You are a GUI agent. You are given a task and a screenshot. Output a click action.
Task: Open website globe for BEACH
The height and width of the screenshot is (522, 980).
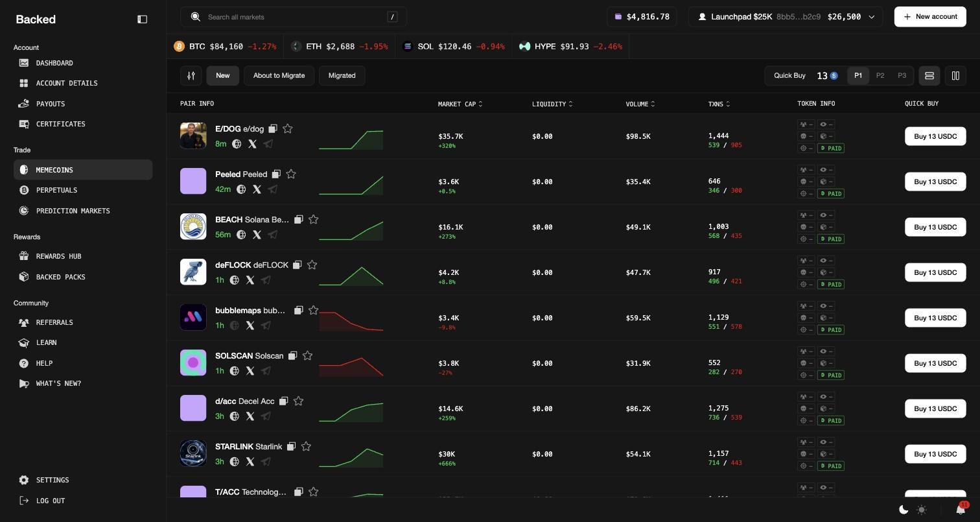coord(241,235)
